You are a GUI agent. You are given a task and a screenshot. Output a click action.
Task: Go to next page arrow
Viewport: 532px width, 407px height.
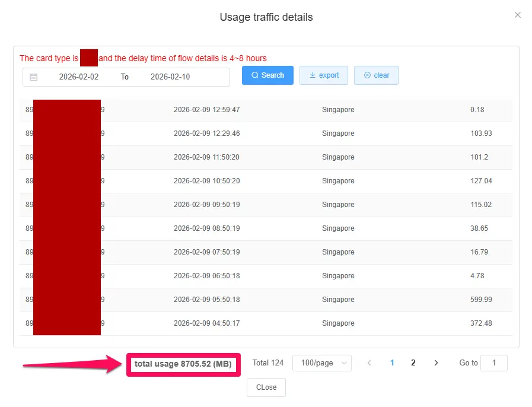click(x=437, y=363)
